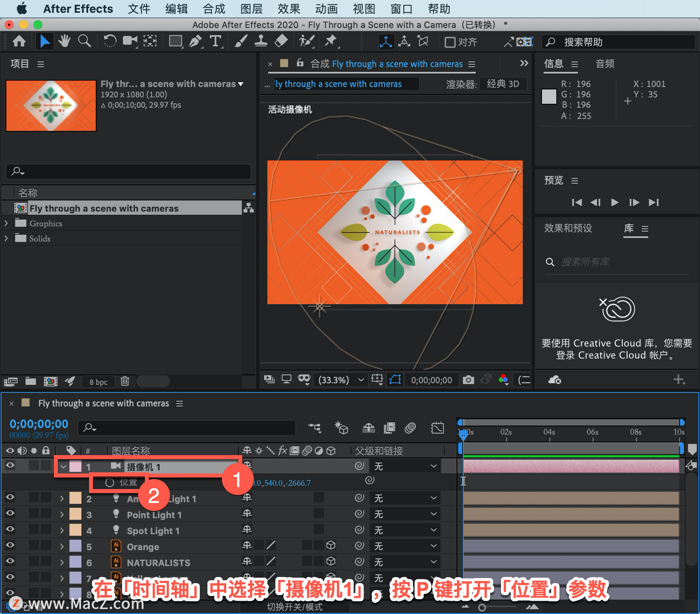Click the 搜索帮助 search field
The height and width of the screenshot is (614, 700).
(618, 42)
